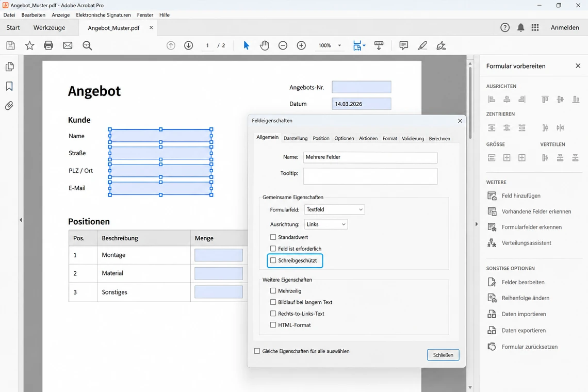Image resolution: width=588 pixels, height=392 pixels.
Task: Enable the Standardwert checkbox
Action: click(273, 237)
